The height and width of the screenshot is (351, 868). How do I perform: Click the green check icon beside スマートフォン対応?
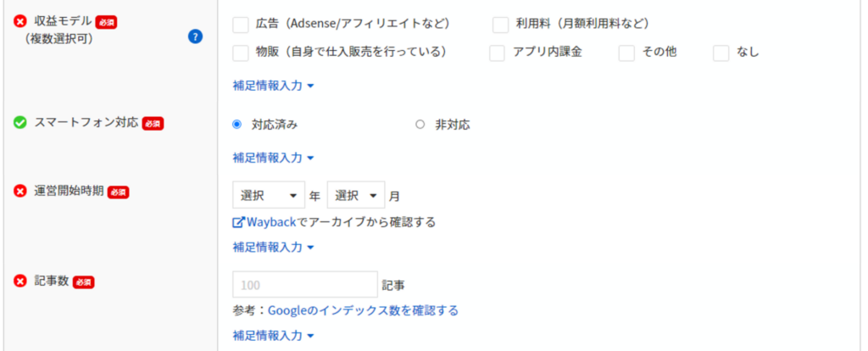pyautogui.click(x=20, y=123)
